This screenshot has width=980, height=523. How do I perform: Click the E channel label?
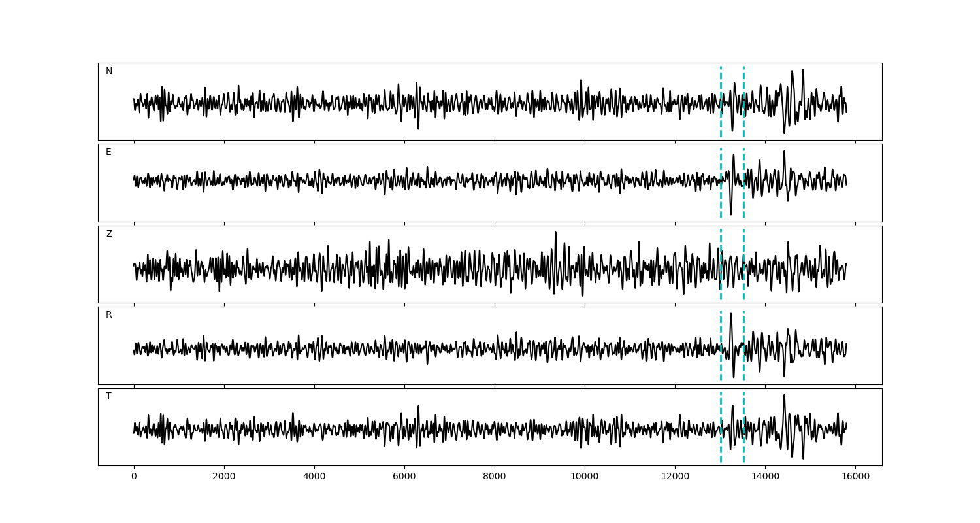click(x=108, y=152)
